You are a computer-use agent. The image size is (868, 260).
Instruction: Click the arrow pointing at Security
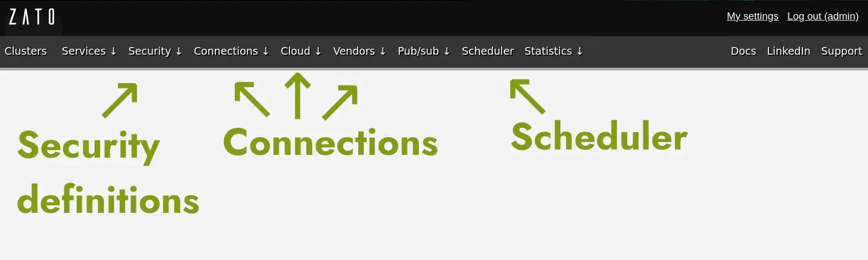120,100
